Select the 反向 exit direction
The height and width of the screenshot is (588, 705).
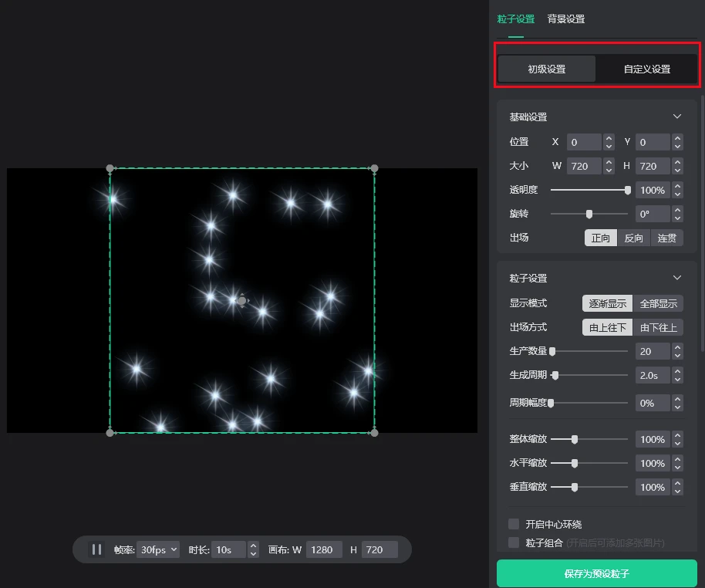pyautogui.click(x=633, y=238)
